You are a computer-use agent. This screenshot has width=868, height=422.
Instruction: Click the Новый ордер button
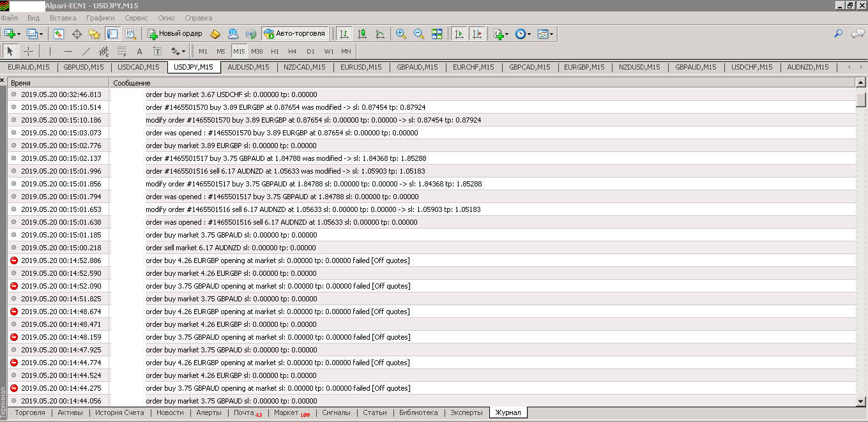[x=175, y=33]
